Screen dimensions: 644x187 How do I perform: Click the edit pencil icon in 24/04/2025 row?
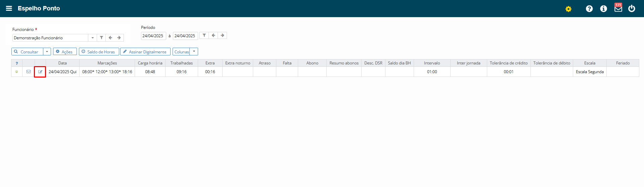(40, 72)
